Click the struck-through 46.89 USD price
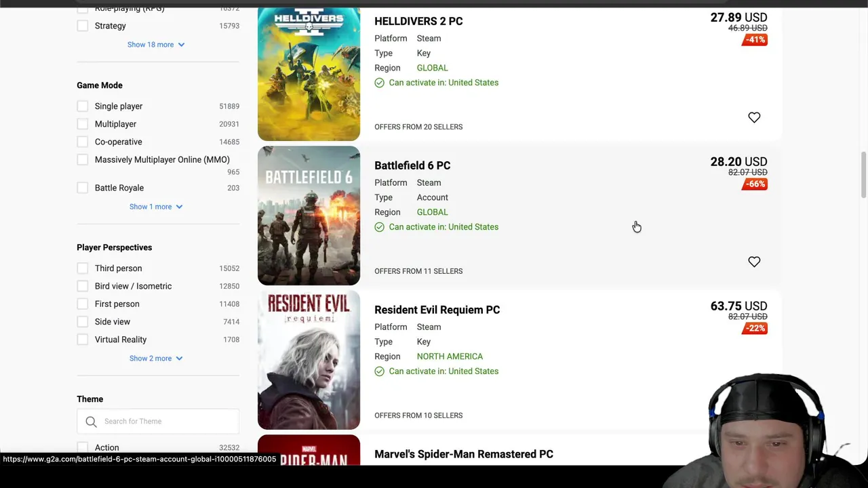Screen dimensions: 868x488 (747, 28)
